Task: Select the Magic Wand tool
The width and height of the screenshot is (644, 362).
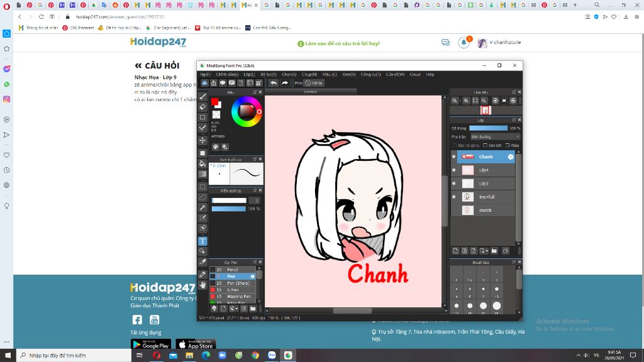Action: tap(203, 207)
